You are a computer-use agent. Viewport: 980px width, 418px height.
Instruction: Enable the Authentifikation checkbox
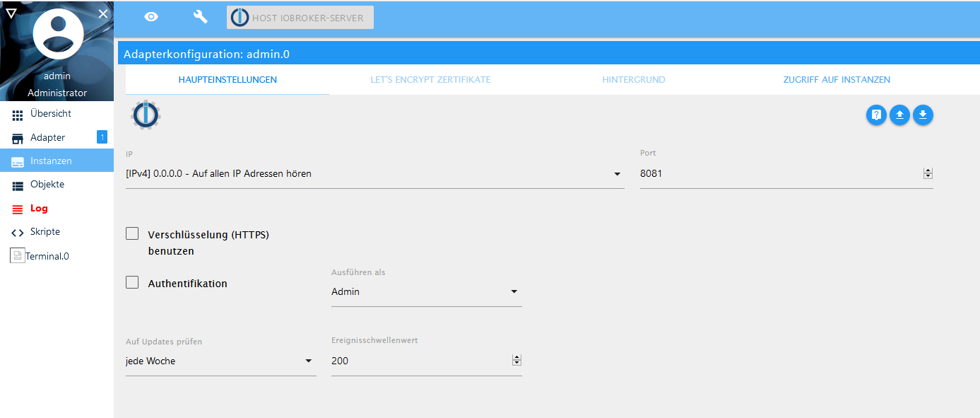point(132,282)
